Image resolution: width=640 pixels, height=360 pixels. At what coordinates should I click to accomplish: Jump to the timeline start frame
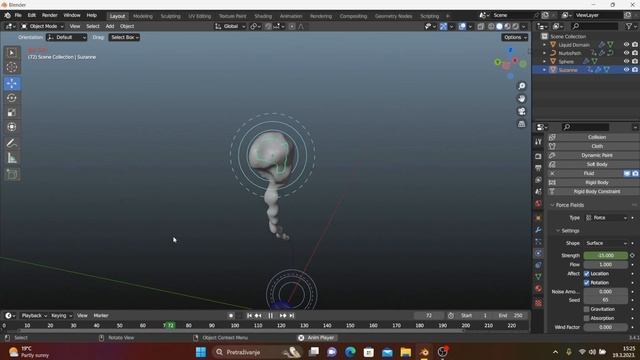(x=249, y=316)
